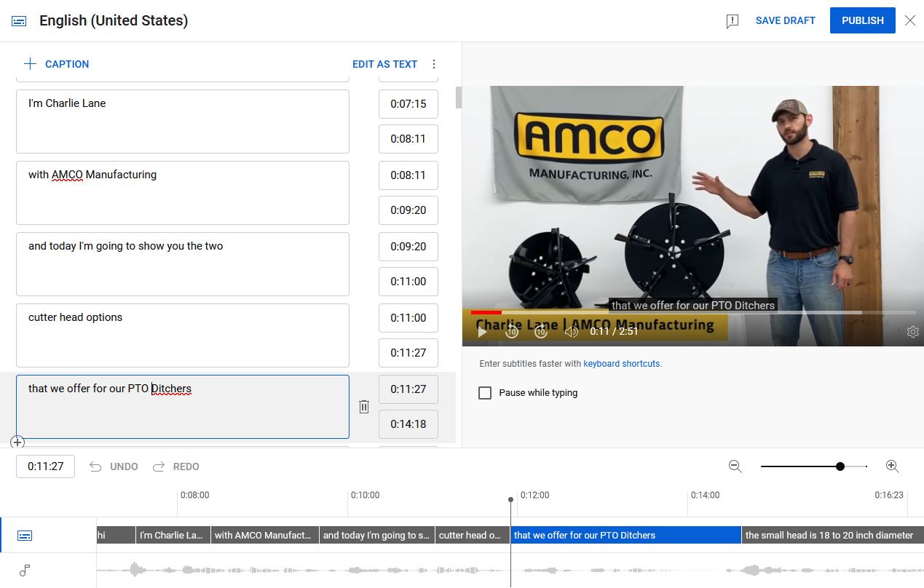Redo the last edit
924x588 pixels.
175,466
